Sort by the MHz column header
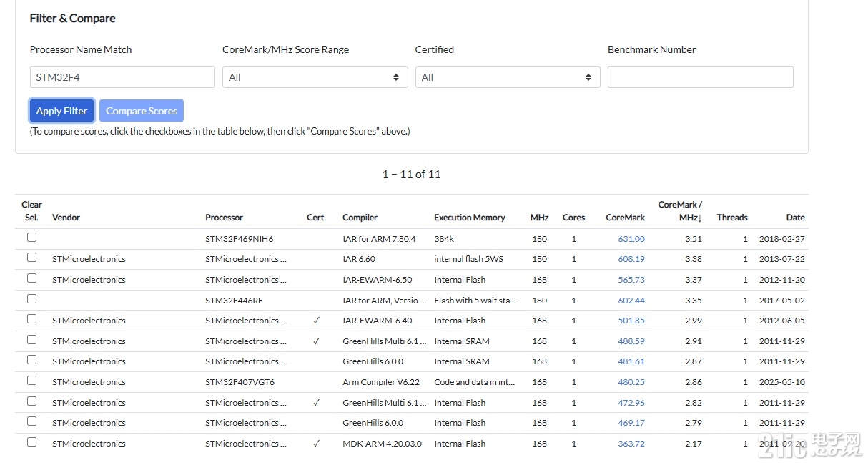 [x=540, y=218]
